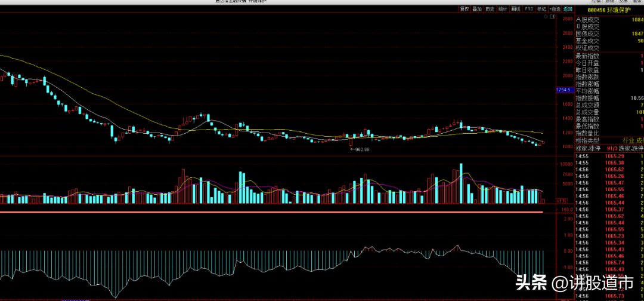This screenshot has height=301, width=644.
Task: Click the 最低指数 label
Action: coord(587,126)
